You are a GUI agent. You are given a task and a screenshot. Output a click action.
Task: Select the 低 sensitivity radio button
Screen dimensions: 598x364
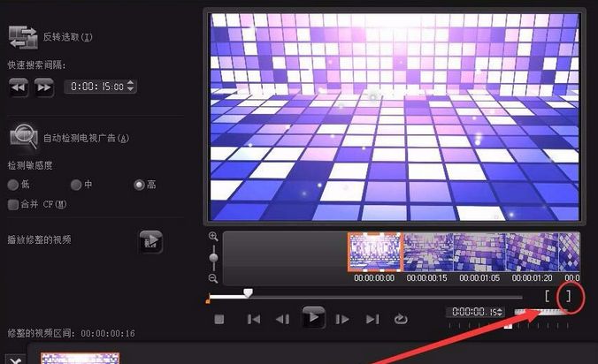(13, 185)
